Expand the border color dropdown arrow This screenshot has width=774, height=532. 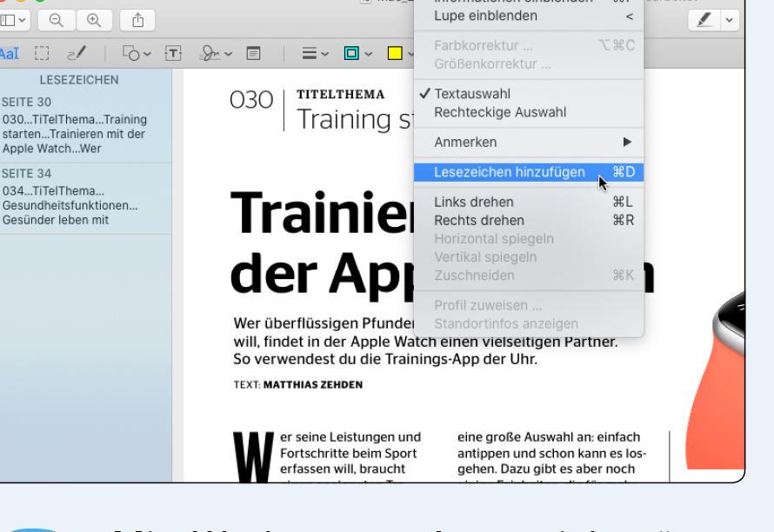[x=368, y=54]
